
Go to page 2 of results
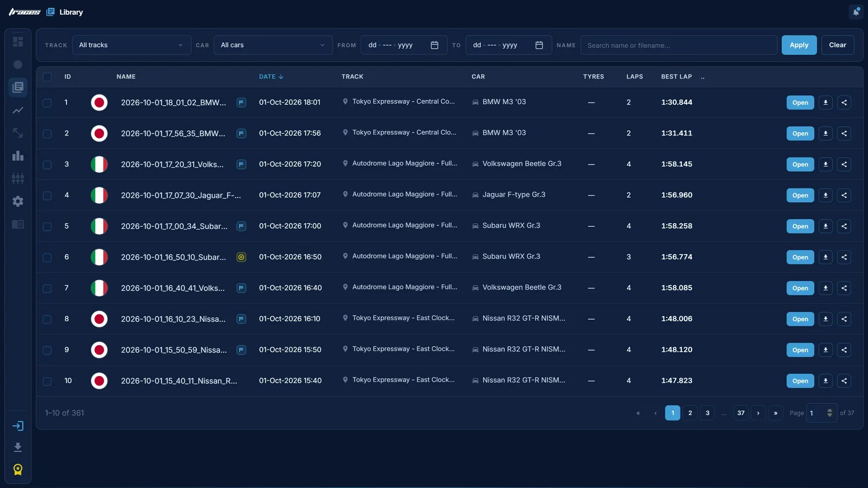(690, 413)
